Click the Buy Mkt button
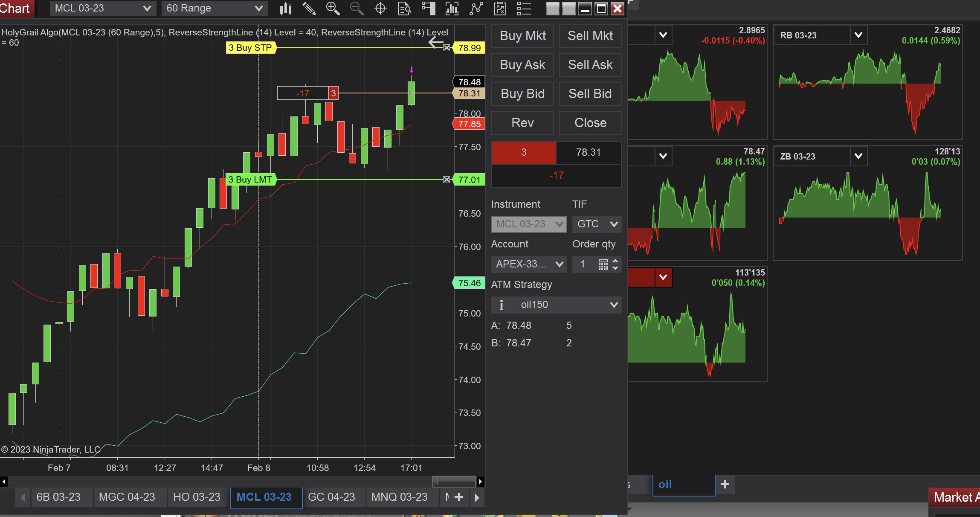 point(522,36)
